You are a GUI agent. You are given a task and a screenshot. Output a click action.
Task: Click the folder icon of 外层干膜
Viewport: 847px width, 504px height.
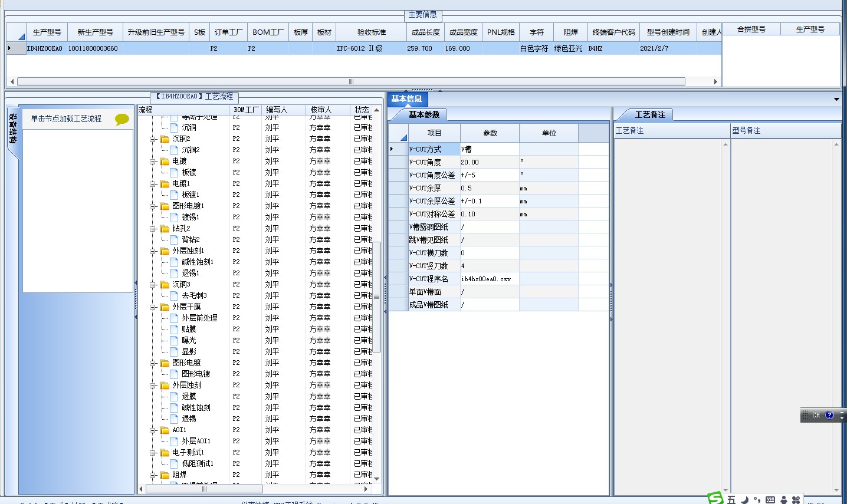click(165, 307)
